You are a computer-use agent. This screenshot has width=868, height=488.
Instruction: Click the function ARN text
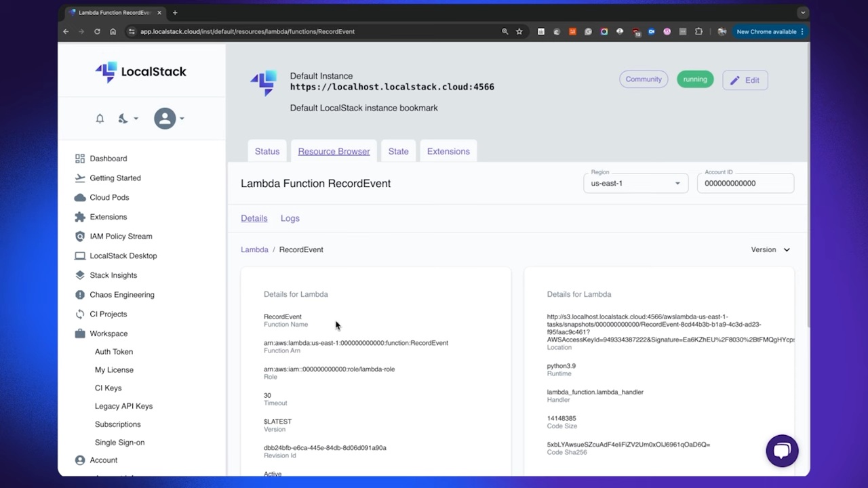coord(356,343)
